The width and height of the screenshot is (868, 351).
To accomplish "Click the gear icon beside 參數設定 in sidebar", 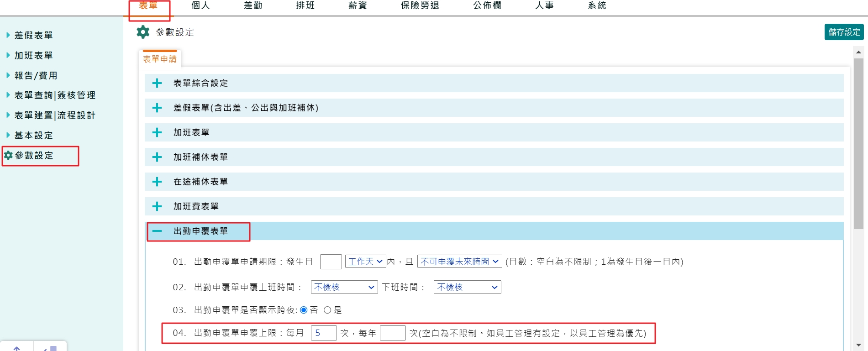I will [x=8, y=155].
